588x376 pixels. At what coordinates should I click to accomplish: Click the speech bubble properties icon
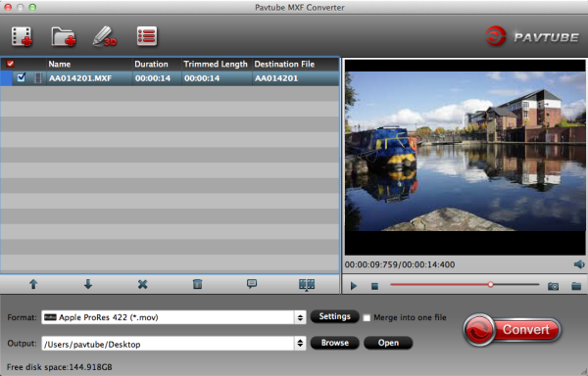252,284
